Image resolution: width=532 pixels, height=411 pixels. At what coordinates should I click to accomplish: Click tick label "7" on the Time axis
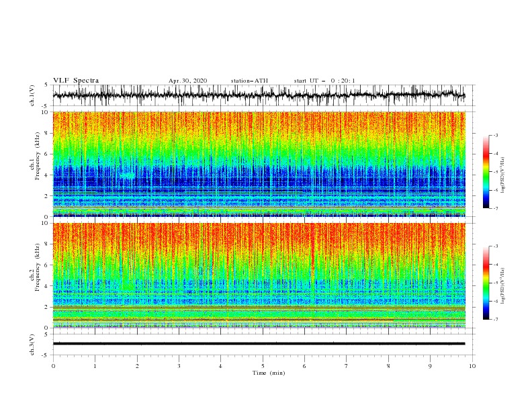pos(347,366)
